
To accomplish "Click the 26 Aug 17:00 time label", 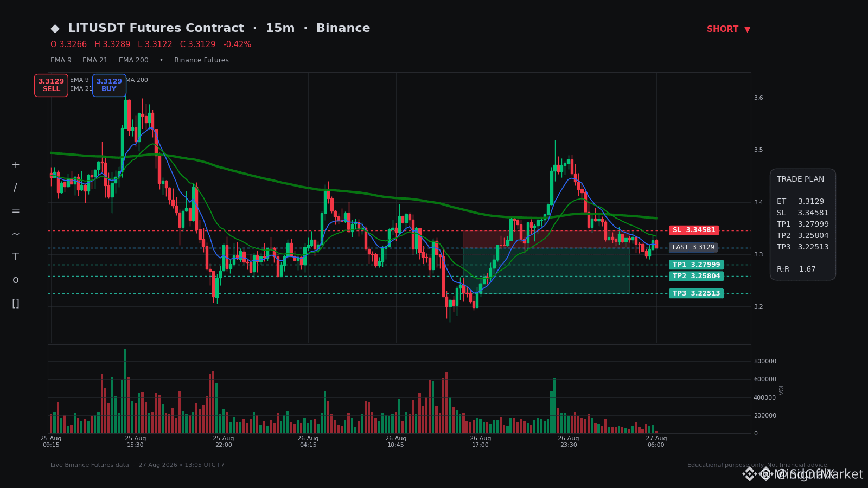I will pyautogui.click(x=481, y=442).
